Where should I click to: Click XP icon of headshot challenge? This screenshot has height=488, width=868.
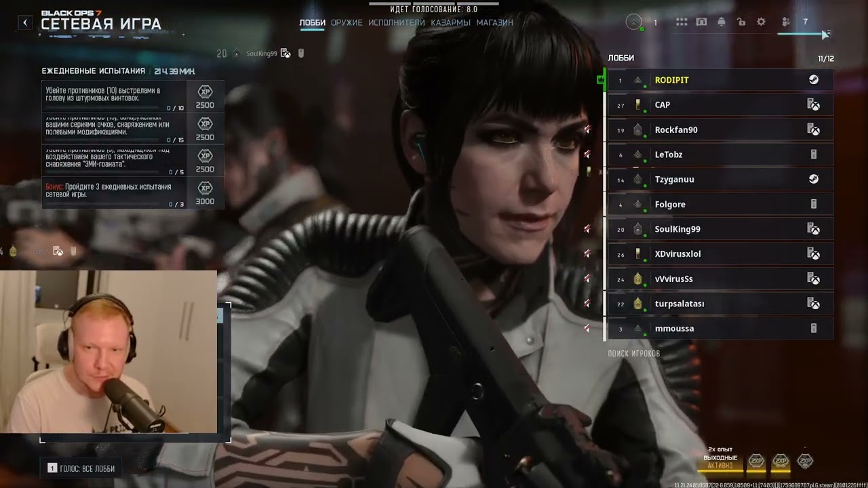(205, 91)
